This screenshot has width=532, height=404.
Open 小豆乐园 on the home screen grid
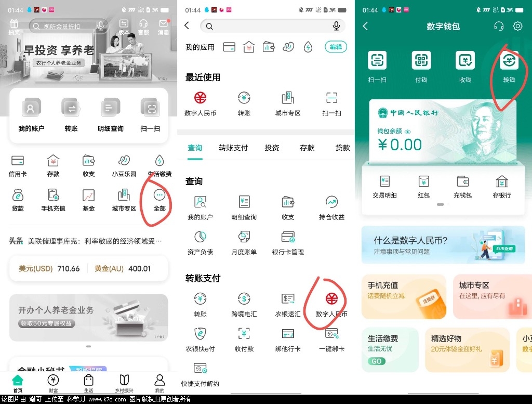pyautogui.click(x=124, y=166)
